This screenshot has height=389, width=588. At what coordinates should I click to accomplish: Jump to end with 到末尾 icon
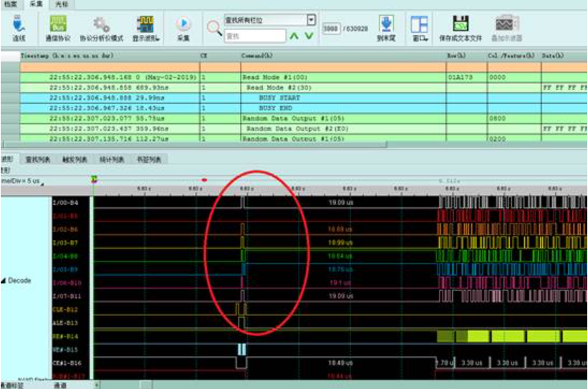point(386,24)
